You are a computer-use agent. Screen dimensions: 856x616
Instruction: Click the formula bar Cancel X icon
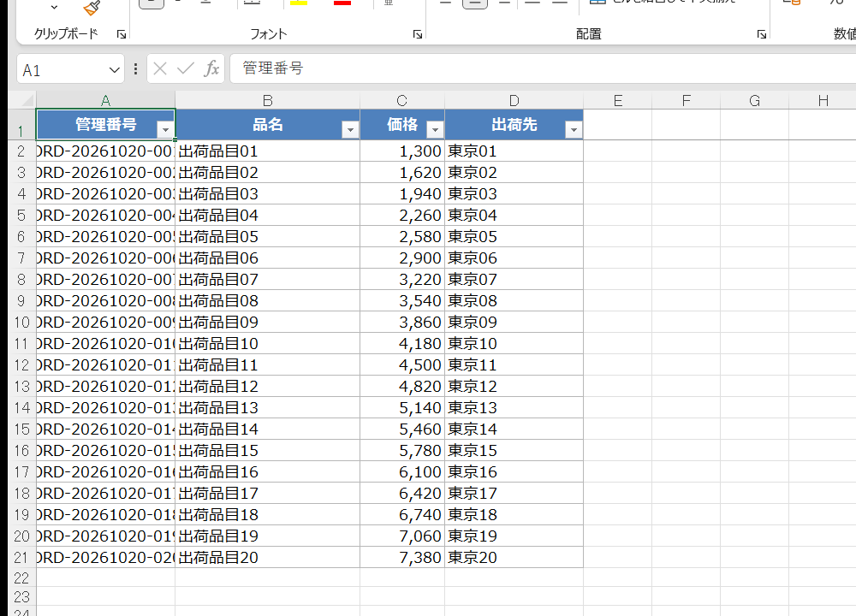click(x=160, y=68)
